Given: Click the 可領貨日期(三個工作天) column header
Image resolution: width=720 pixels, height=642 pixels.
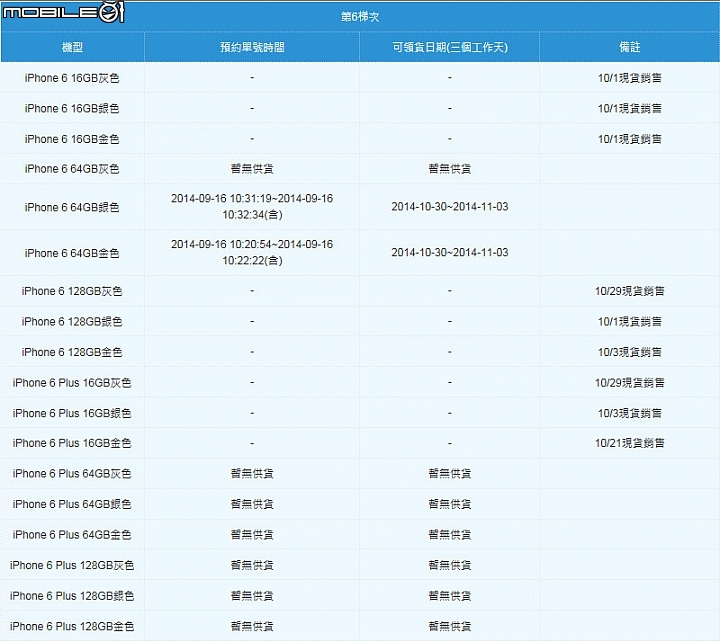Looking at the screenshot, I should pyautogui.click(x=450, y=47).
